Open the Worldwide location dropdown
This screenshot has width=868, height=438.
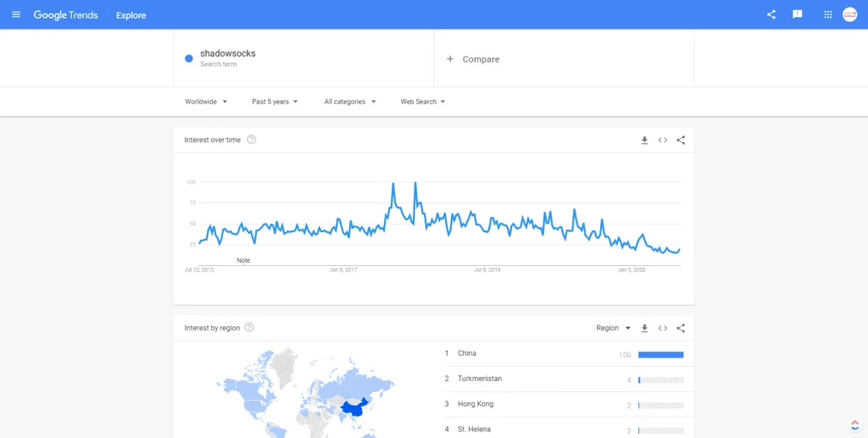point(206,102)
